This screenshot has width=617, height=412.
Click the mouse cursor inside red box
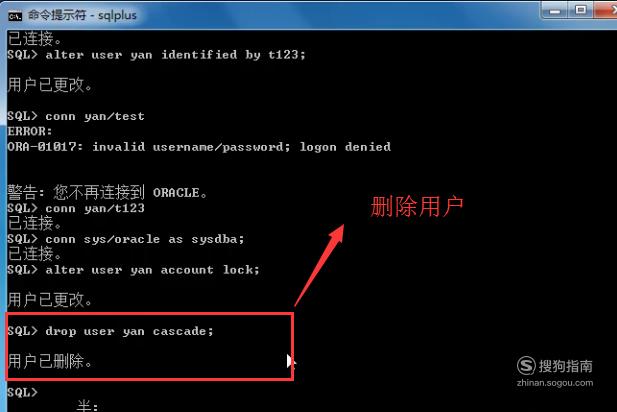point(291,361)
